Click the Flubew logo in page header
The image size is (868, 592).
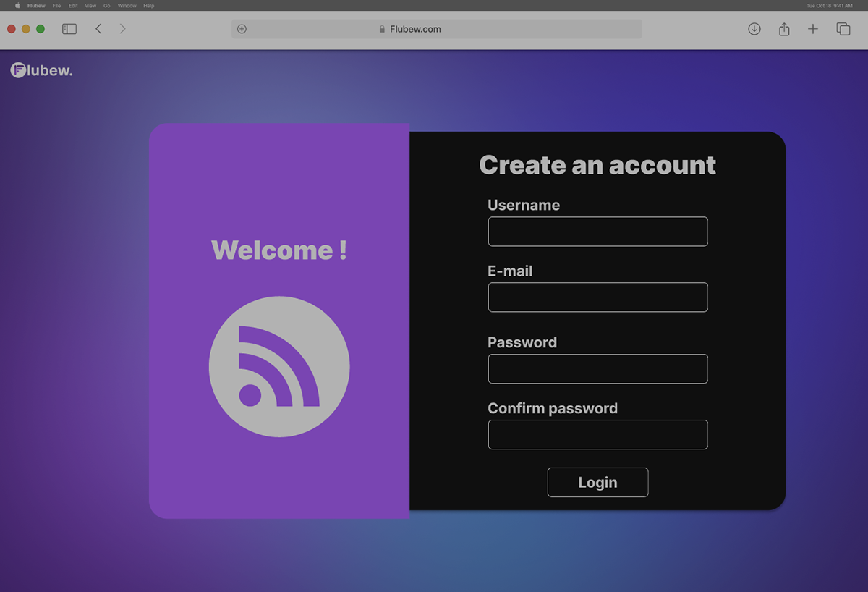coord(41,70)
